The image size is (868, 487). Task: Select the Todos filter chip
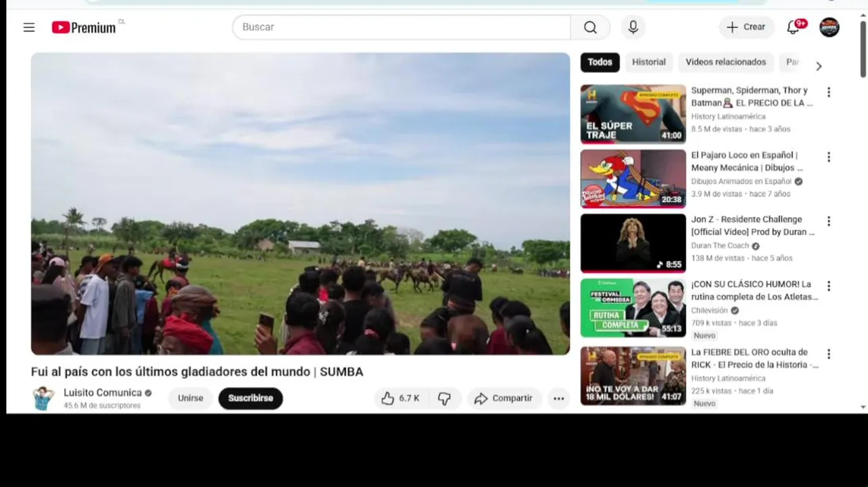pyautogui.click(x=600, y=62)
